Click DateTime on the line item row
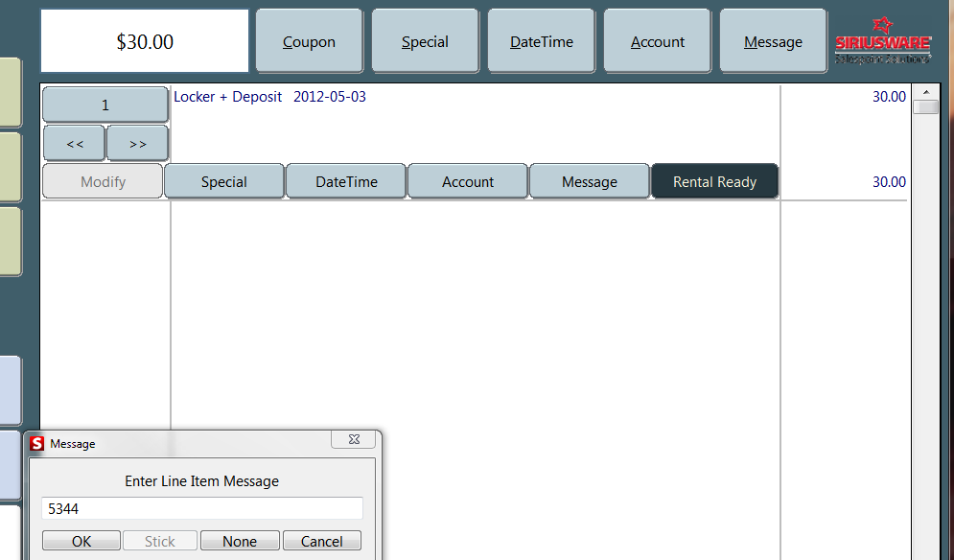This screenshot has height=560, width=954. pos(345,181)
